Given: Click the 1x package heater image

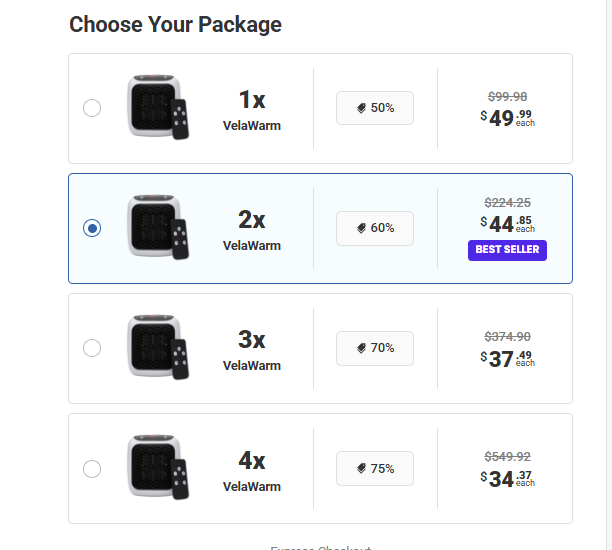Looking at the screenshot, I should (x=157, y=107).
